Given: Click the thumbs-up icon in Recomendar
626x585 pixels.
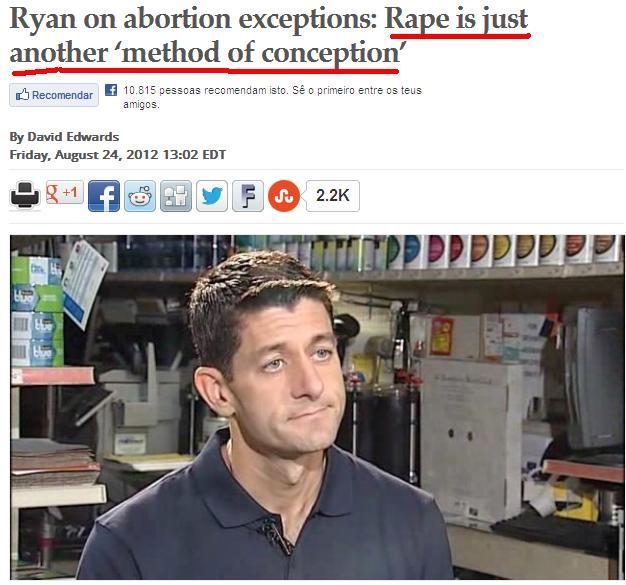Looking at the screenshot, I should point(22,95).
